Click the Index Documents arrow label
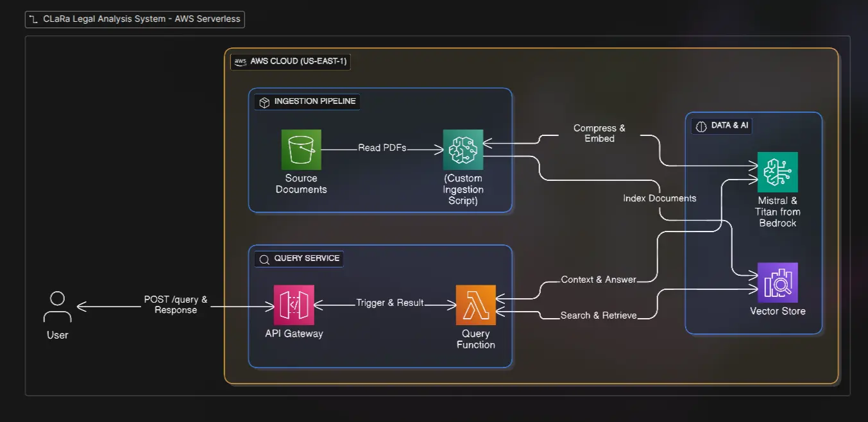The image size is (868, 422). click(x=660, y=198)
